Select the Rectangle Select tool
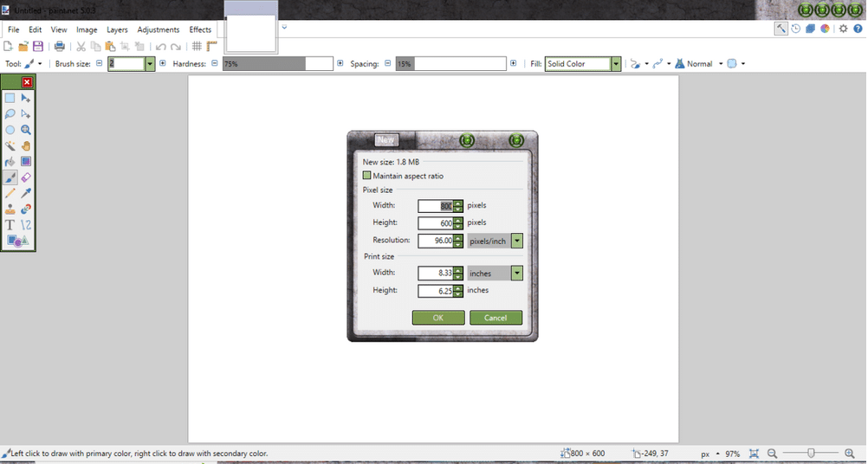The image size is (868, 464). coord(10,99)
